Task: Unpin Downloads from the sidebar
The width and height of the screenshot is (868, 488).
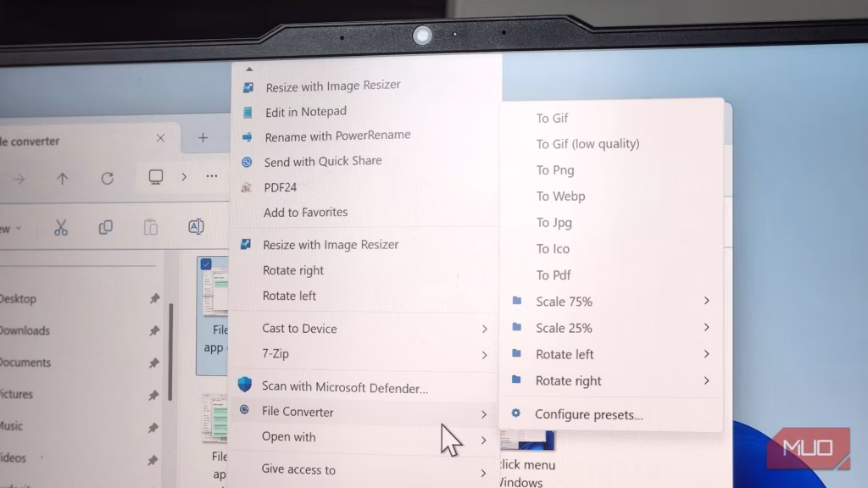Action: 155,330
